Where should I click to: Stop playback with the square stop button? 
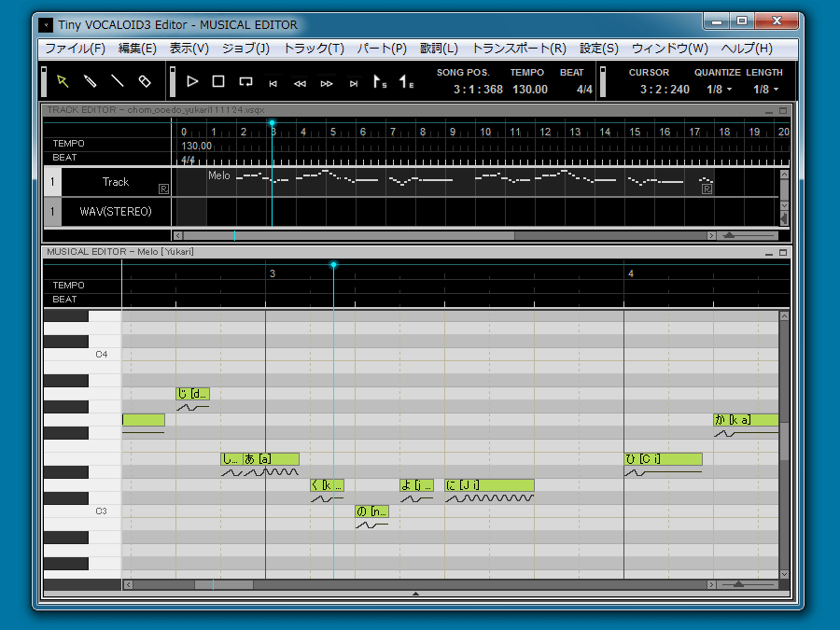tap(218, 81)
